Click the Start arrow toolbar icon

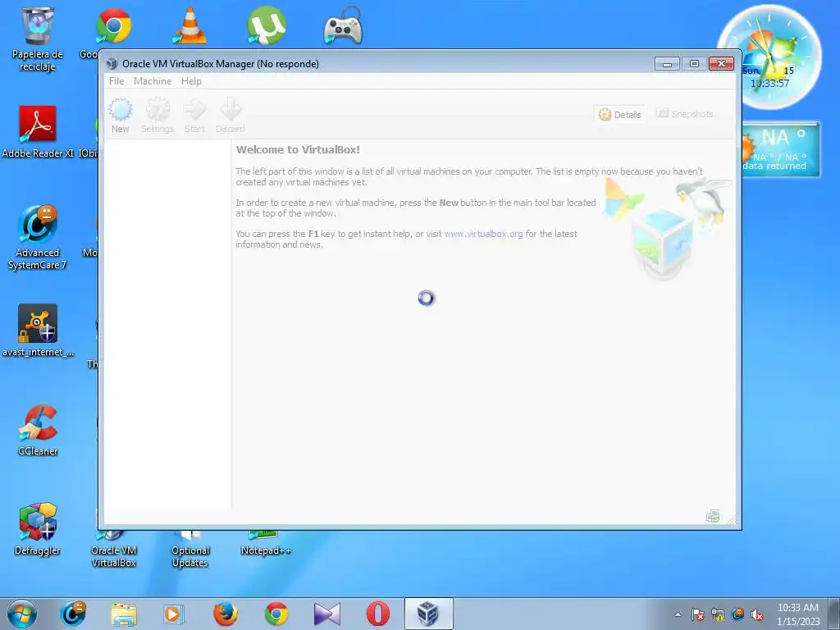coord(194,115)
